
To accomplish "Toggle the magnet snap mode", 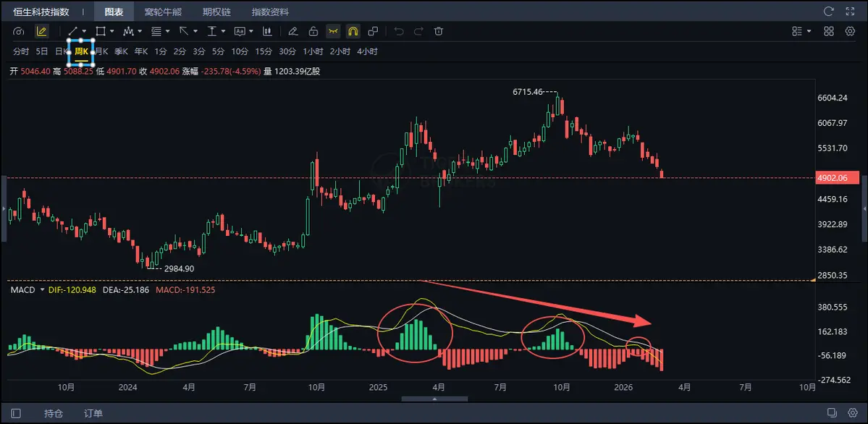I will pos(353,31).
